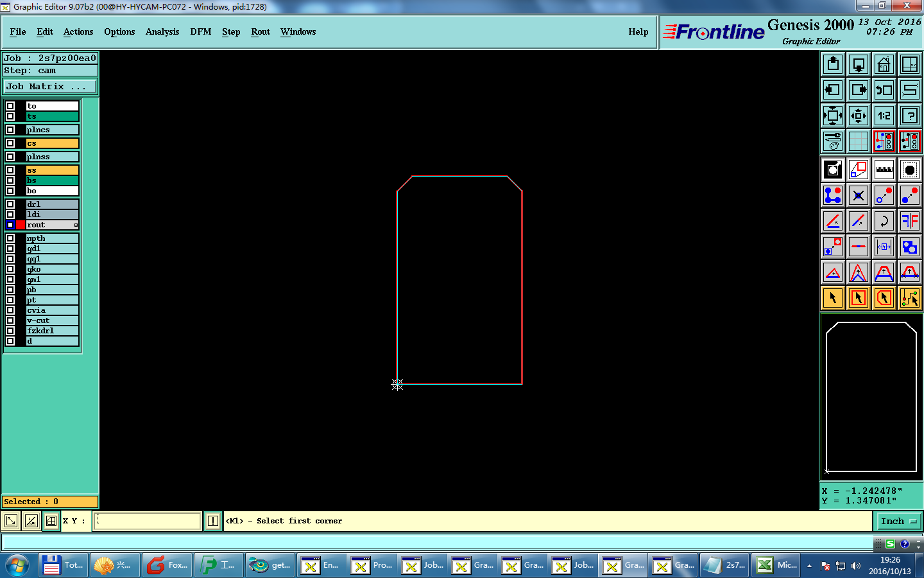Image resolution: width=924 pixels, height=578 pixels.
Task: Click the green 'bs' layer color bar
Action: tap(52, 180)
